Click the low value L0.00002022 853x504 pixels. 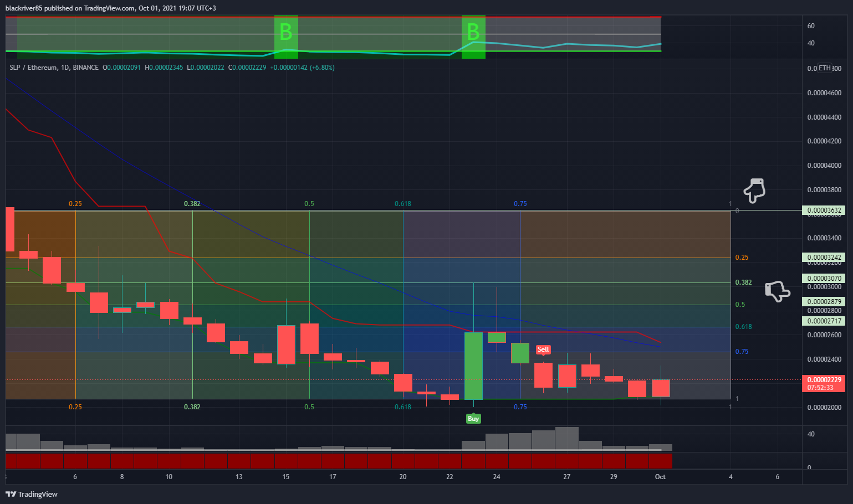pos(206,68)
